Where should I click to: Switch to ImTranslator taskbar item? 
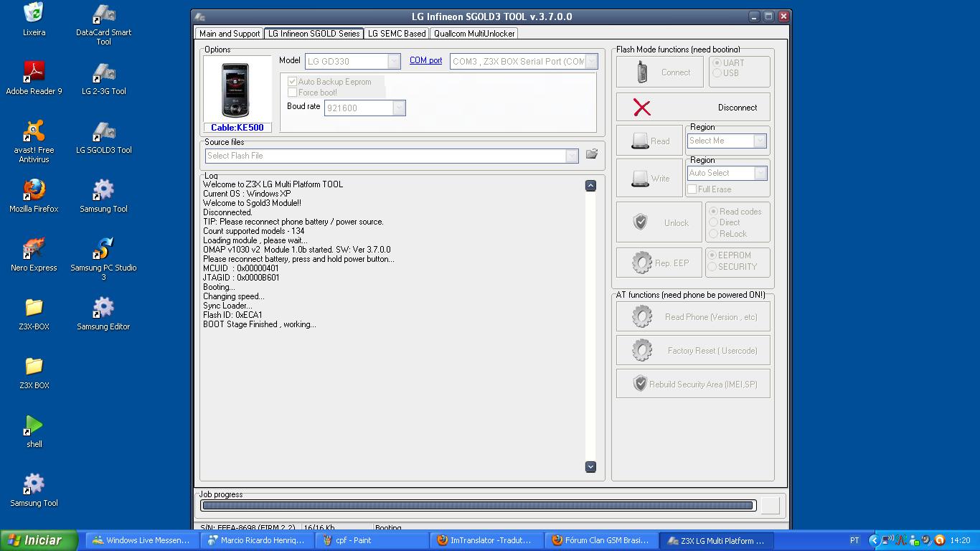tap(486, 540)
